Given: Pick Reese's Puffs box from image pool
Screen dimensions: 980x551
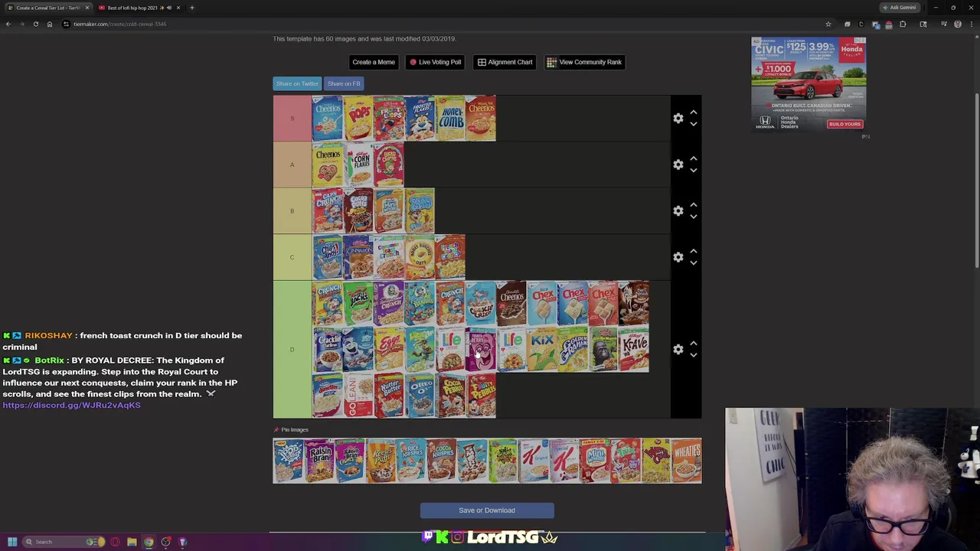Looking at the screenshot, I should 381,461.
